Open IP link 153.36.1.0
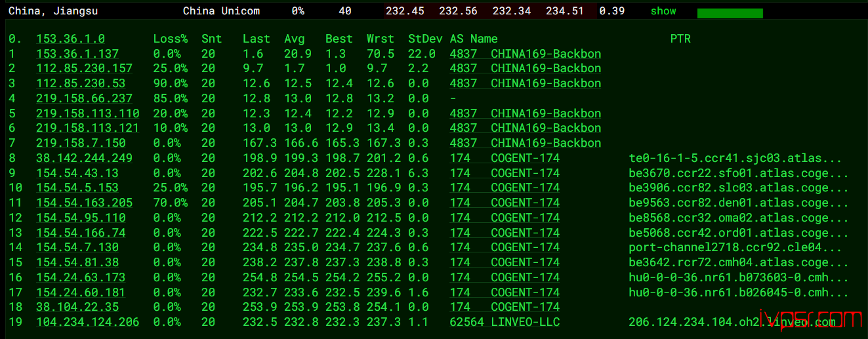The height and width of the screenshot is (339, 868). coord(70,39)
